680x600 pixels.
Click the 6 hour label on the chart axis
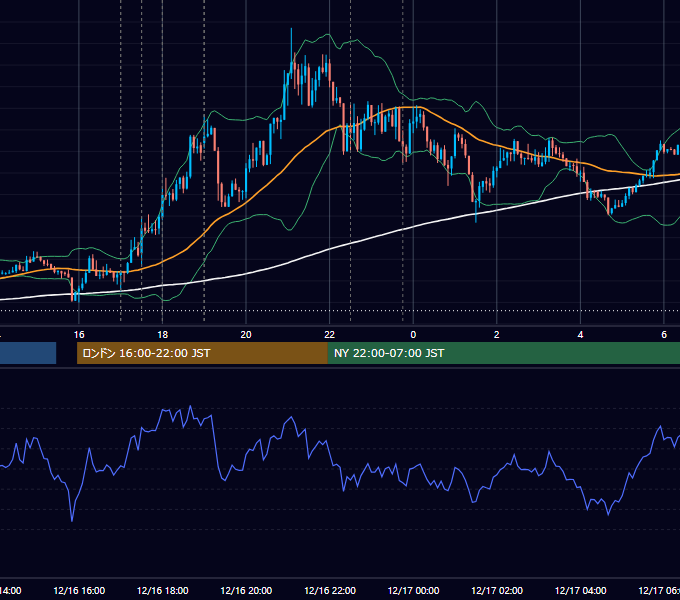[664, 335]
